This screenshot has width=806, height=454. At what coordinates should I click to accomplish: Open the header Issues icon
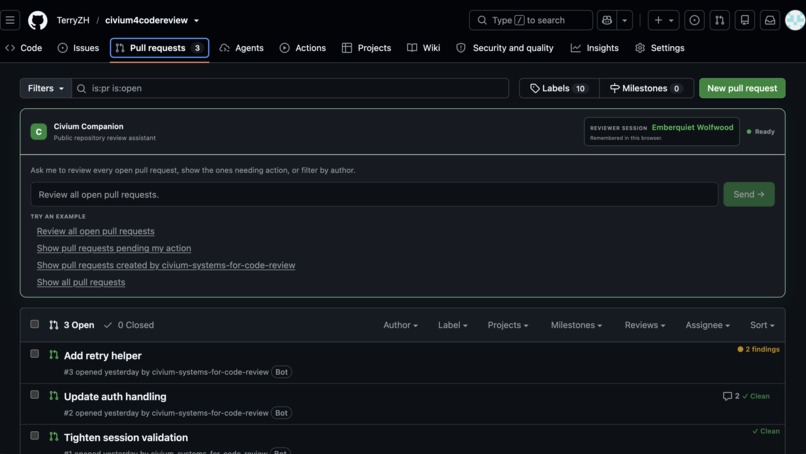tap(694, 20)
